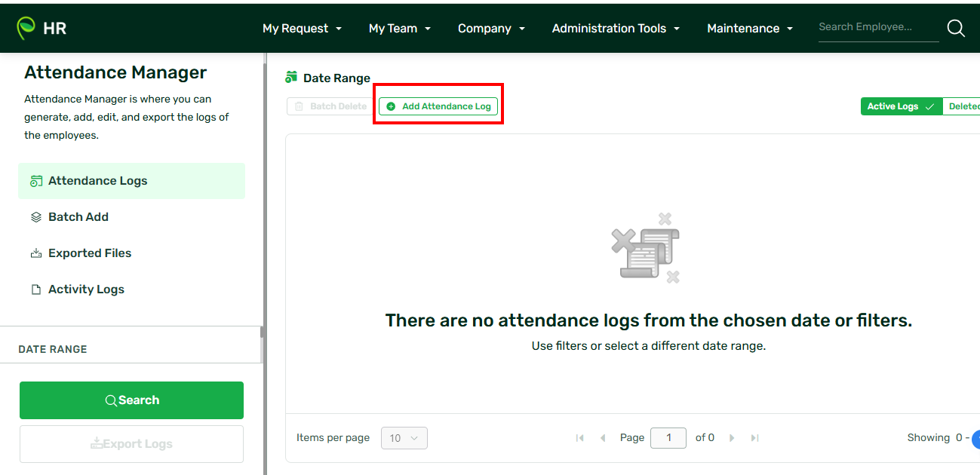Select Attendance Logs in the sidebar

tap(131, 181)
